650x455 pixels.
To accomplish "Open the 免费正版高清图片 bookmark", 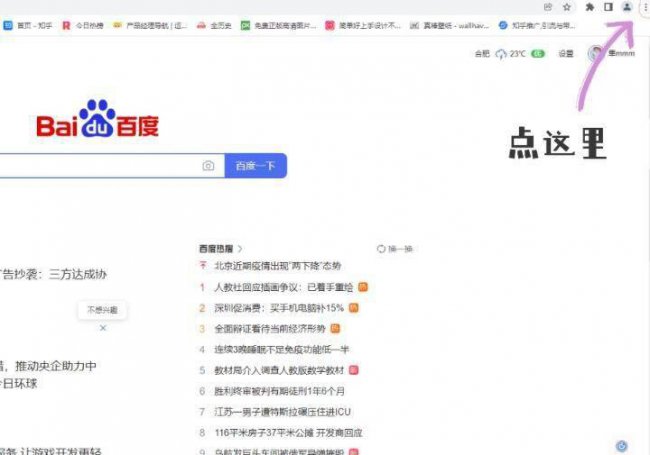I will click(x=279, y=26).
